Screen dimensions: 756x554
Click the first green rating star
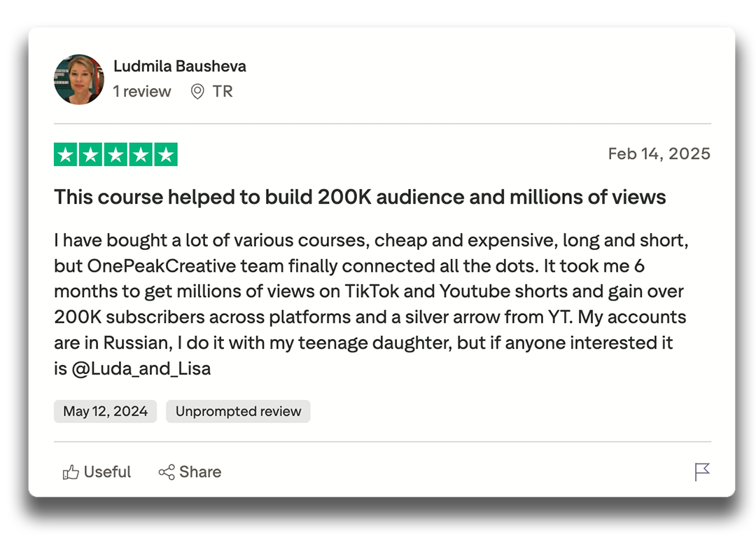pyautogui.click(x=66, y=155)
